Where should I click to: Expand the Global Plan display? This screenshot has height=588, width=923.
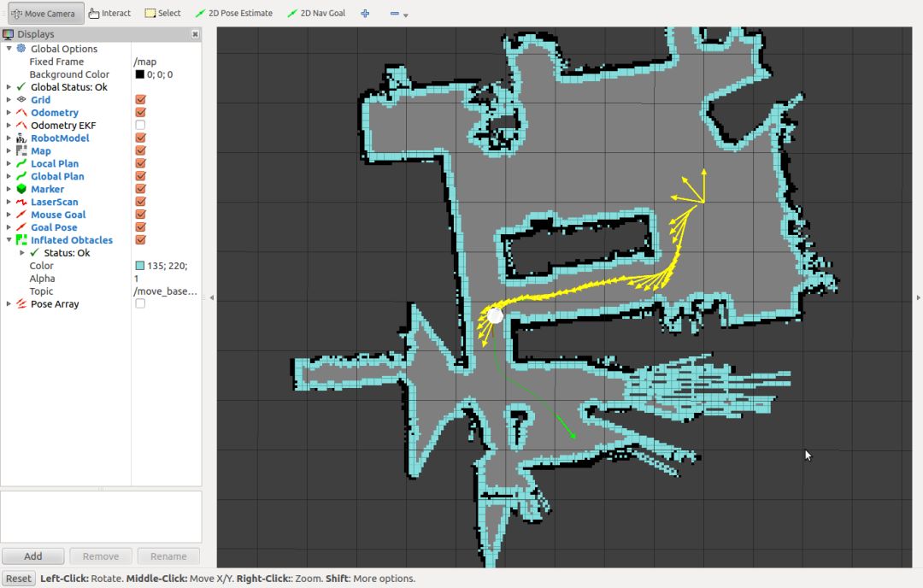tap(9, 177)
